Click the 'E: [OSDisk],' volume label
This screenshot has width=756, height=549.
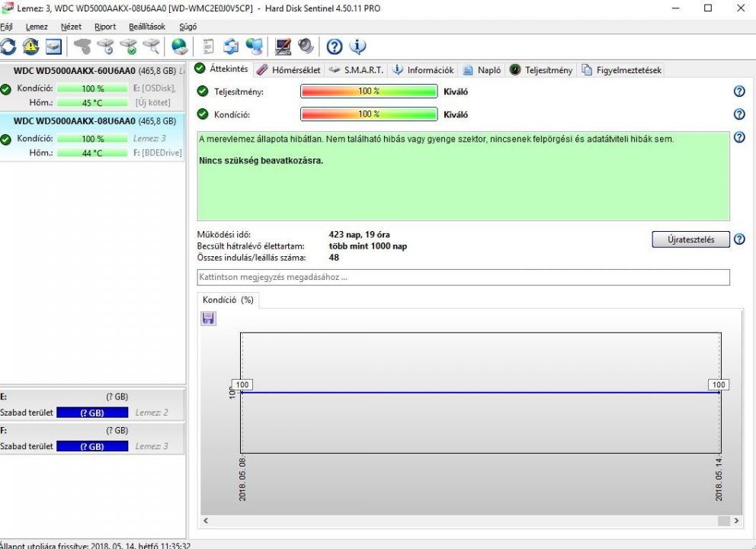[x=154, y=88]
